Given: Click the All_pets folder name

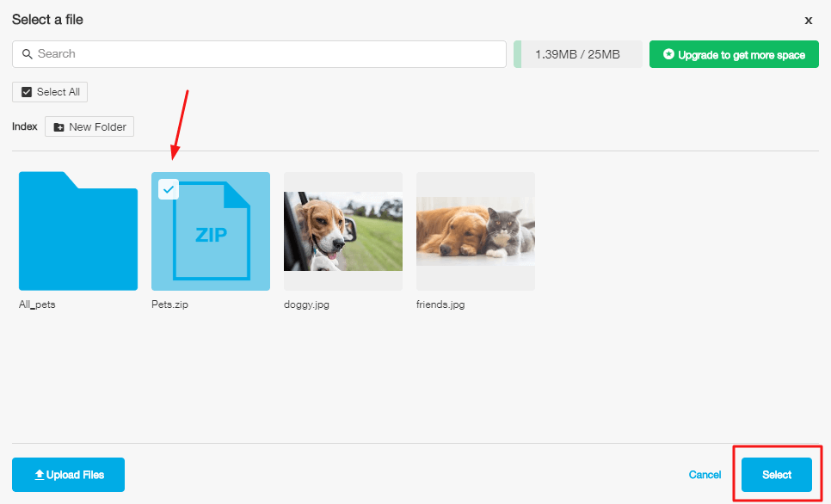Looking at the screenshot, I should coord(37,304).
